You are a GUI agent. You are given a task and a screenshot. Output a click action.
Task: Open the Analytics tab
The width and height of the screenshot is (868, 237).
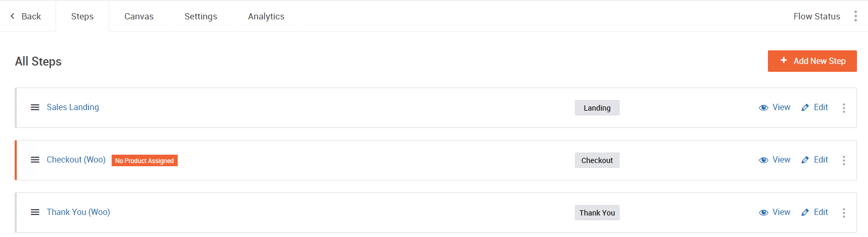point(266,16)
